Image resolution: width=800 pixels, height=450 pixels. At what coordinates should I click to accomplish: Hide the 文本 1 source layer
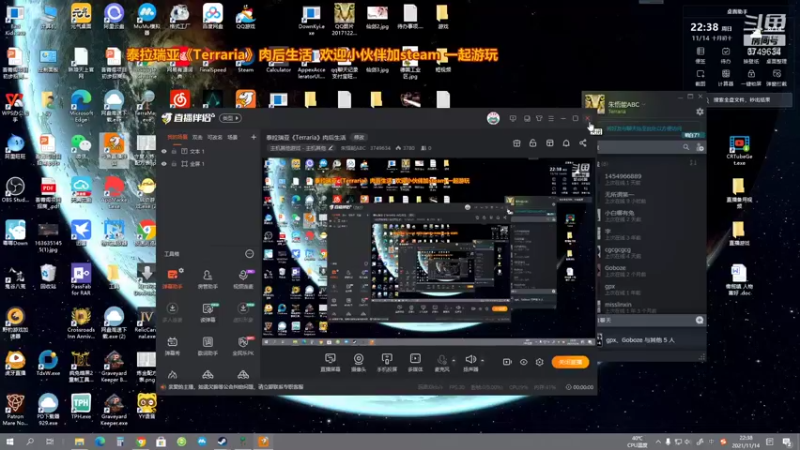point(164,152)
